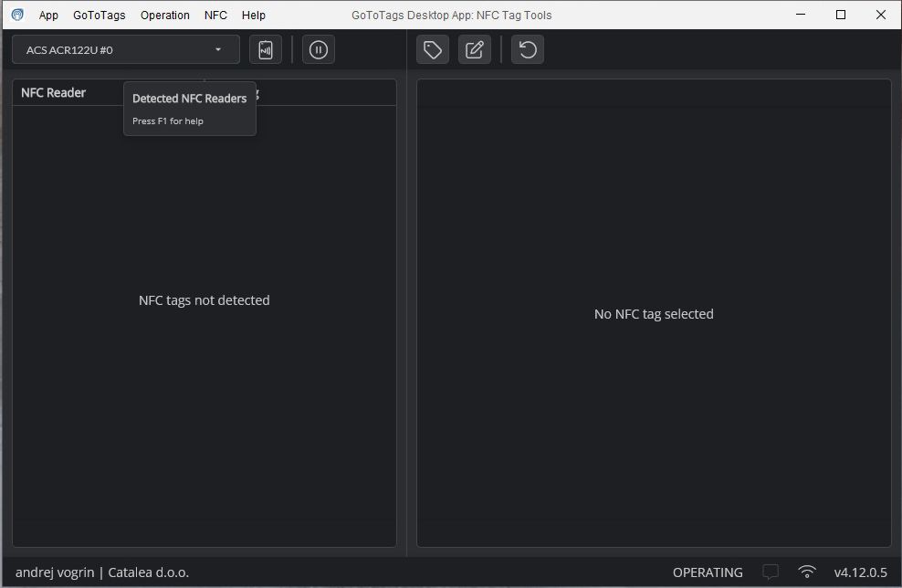Click the NFC Reader column header

(54, 93)
